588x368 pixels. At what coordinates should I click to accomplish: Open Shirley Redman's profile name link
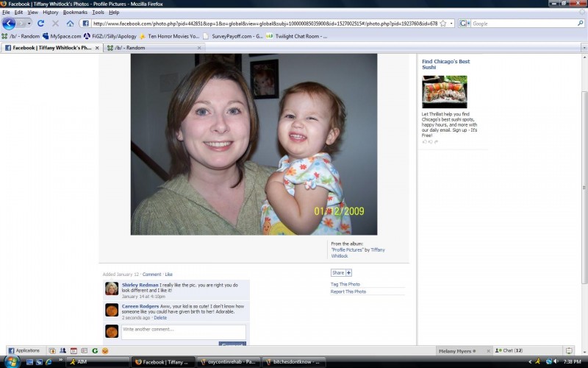140,285
